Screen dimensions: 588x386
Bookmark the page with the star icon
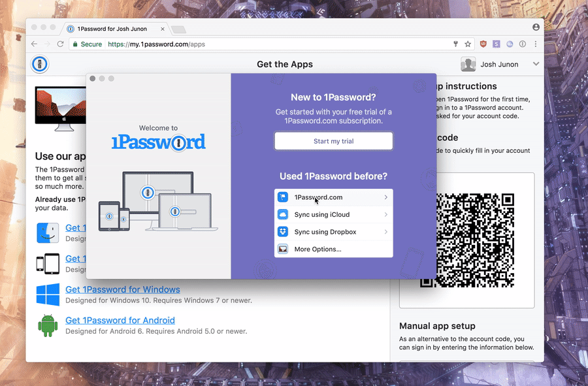point(468,44)
